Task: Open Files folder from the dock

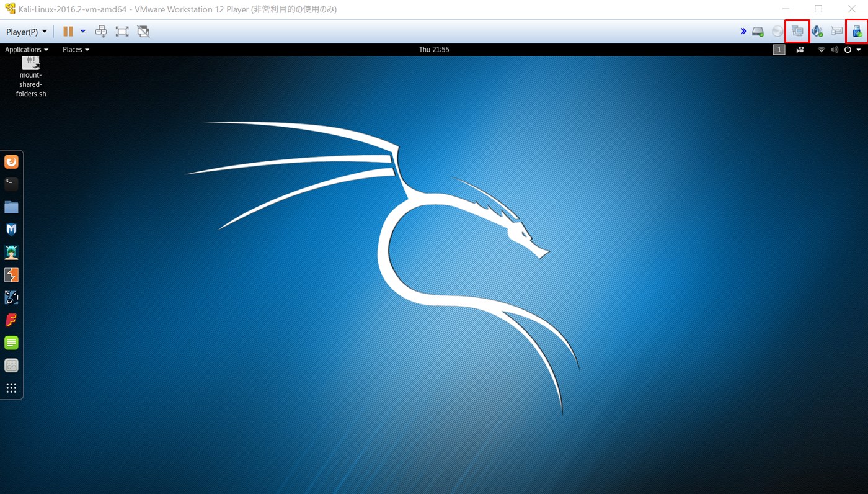Action: [x=11, y=207]
